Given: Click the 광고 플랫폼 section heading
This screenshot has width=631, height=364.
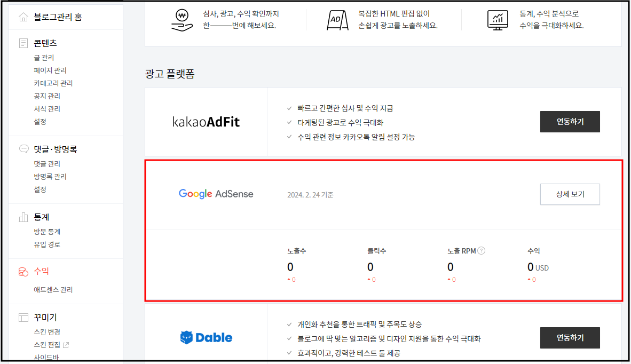Looking at the screenshot, I should (x=170, y=74).
